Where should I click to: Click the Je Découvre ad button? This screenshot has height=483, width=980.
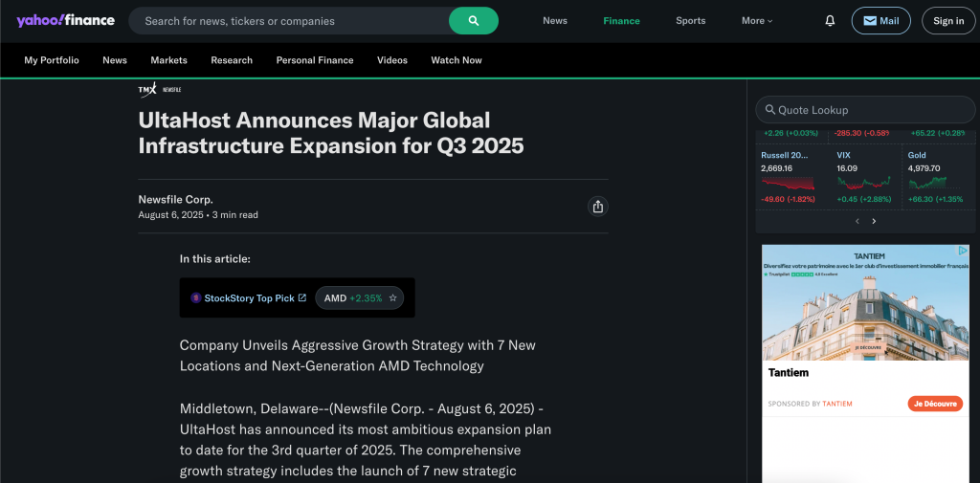(934, 404)
